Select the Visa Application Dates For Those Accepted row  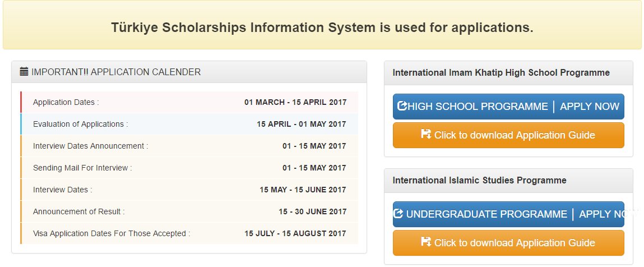pyautogui.click(x=189, y=233)
